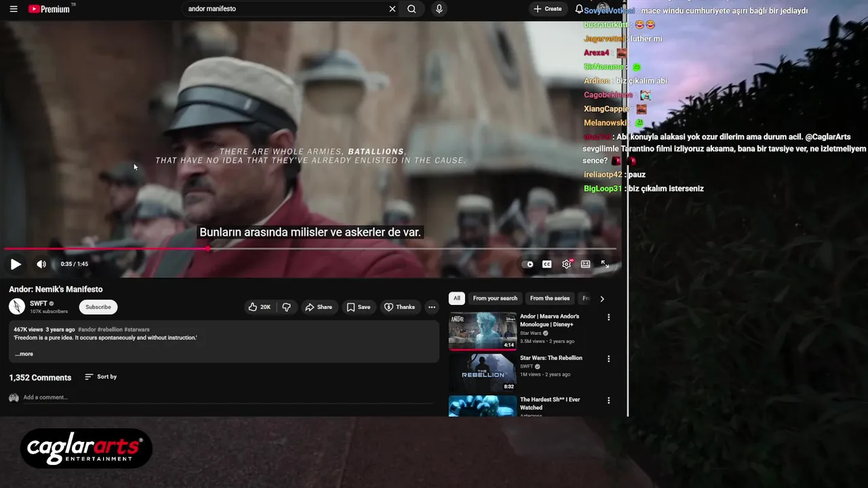Clear the search box with X icon
Viewport: 868px width, 488px height.
392,9
